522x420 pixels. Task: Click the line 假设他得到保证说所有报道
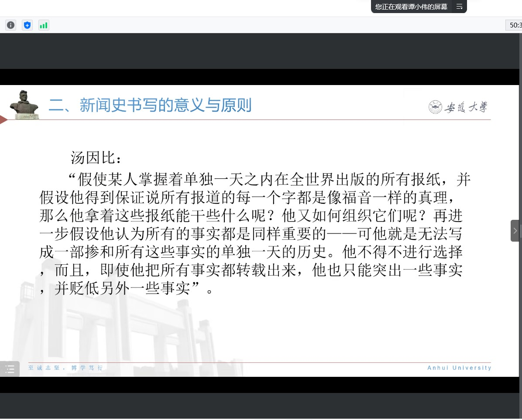click(x=244, y=198)
